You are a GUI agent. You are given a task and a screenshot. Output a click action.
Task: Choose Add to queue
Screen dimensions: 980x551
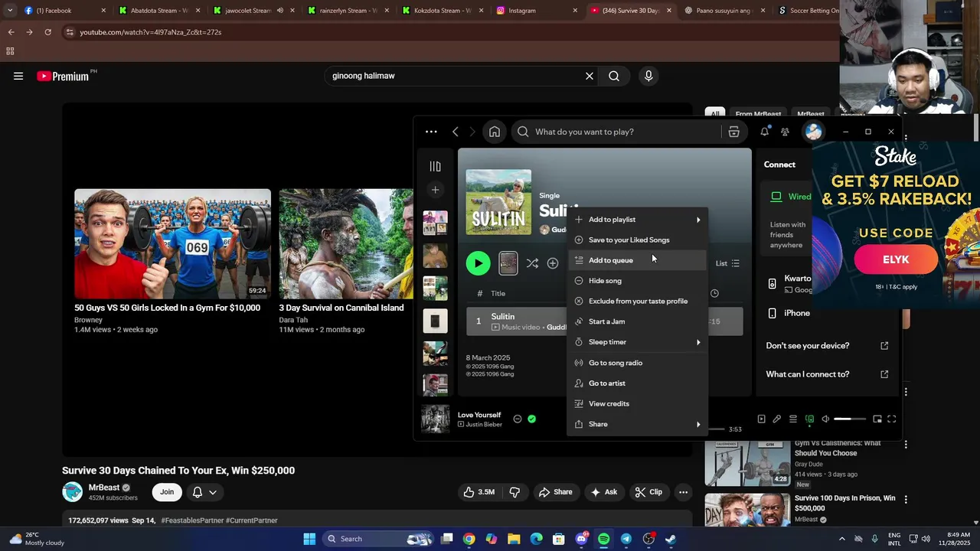pyautogui.click(x=637, y=260)
